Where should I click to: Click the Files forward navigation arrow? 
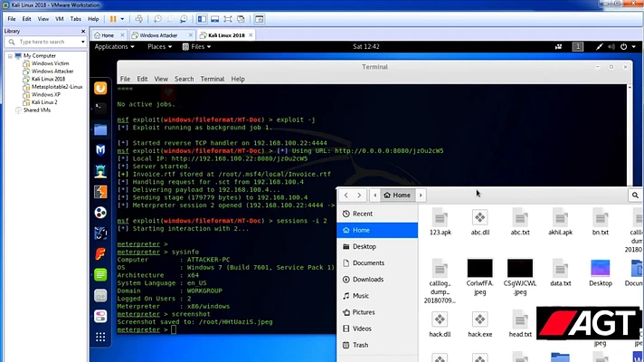359,195
